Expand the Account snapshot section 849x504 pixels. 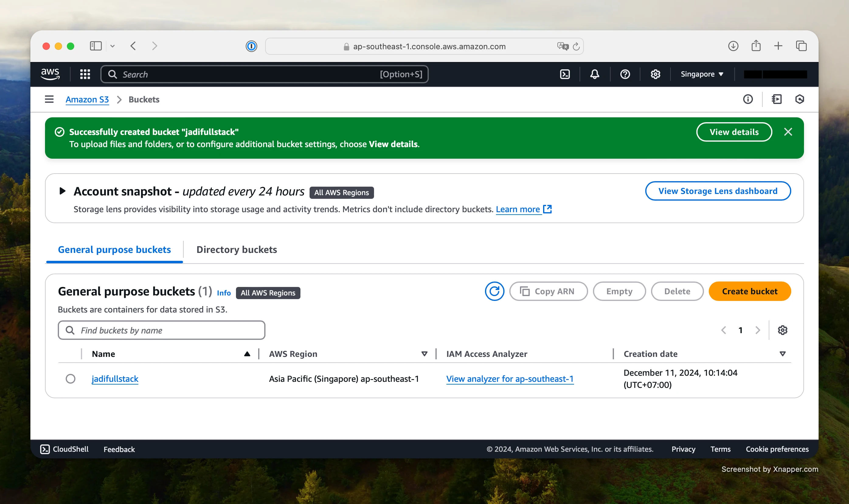coord(62,191)
